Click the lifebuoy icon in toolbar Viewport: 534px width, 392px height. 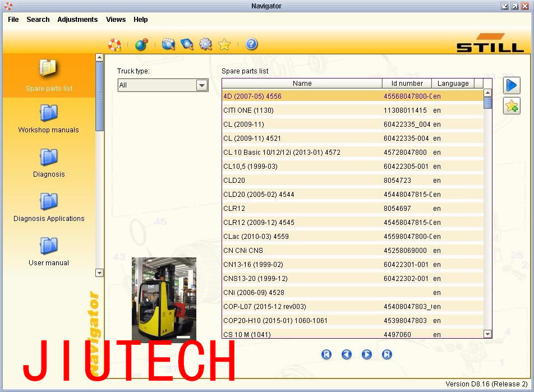(x=115, y=45)
